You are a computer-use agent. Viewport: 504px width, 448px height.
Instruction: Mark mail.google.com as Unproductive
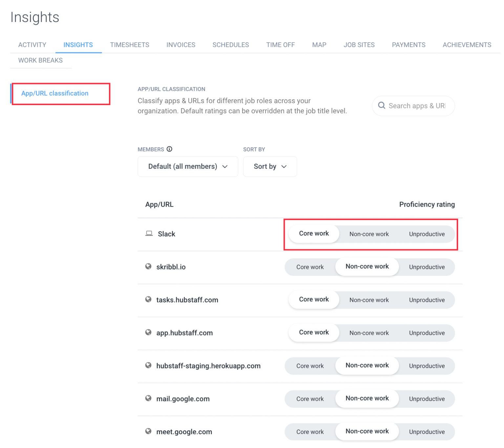pyautogui.click(x=427, y=399)
